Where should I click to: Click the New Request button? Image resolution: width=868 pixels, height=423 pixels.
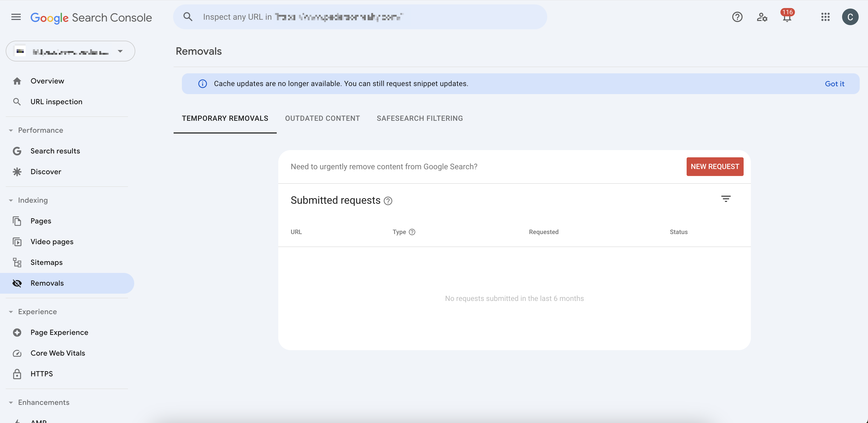[715, 166]
